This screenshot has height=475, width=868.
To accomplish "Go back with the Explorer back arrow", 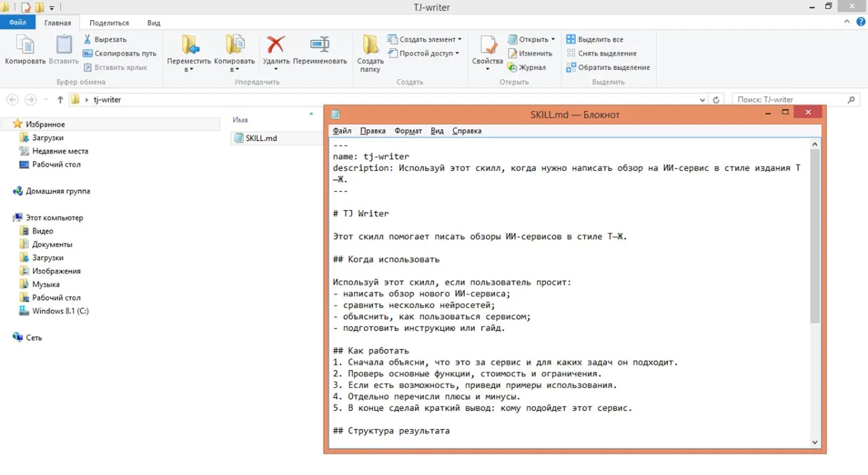I will 13,99.
